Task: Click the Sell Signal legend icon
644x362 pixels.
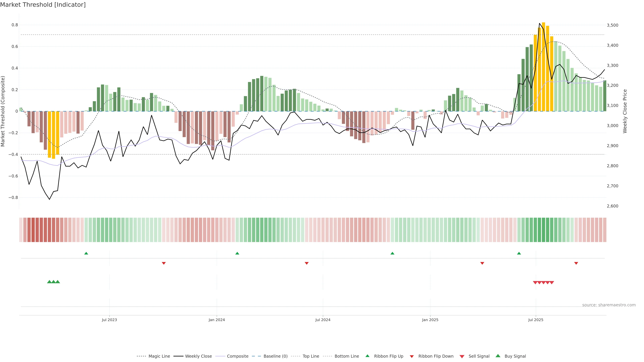Action: pyautogui.click(x=462, y=356)
